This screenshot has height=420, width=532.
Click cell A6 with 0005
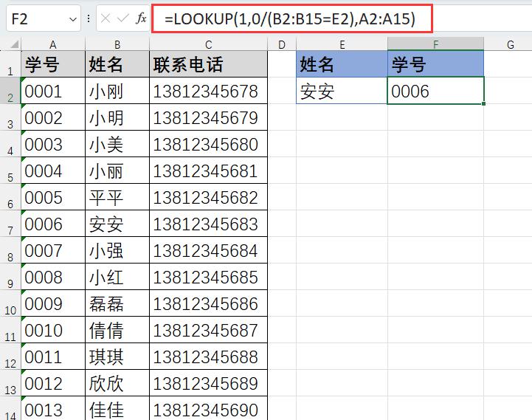(x=53, y=197)
